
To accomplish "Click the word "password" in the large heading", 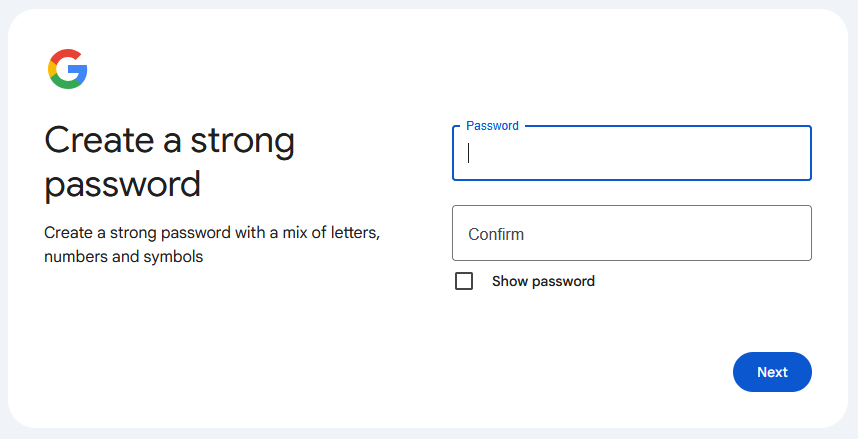I will pos(123,185).
